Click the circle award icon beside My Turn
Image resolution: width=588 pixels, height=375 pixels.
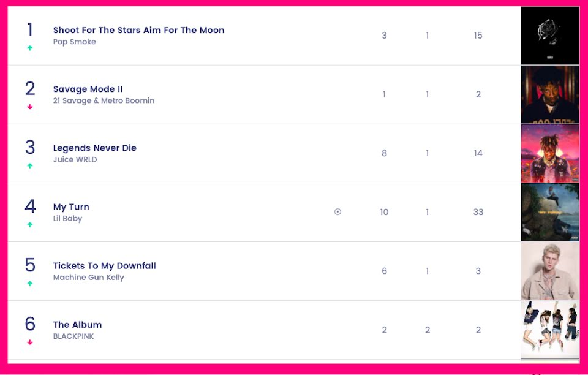point(337,212)
